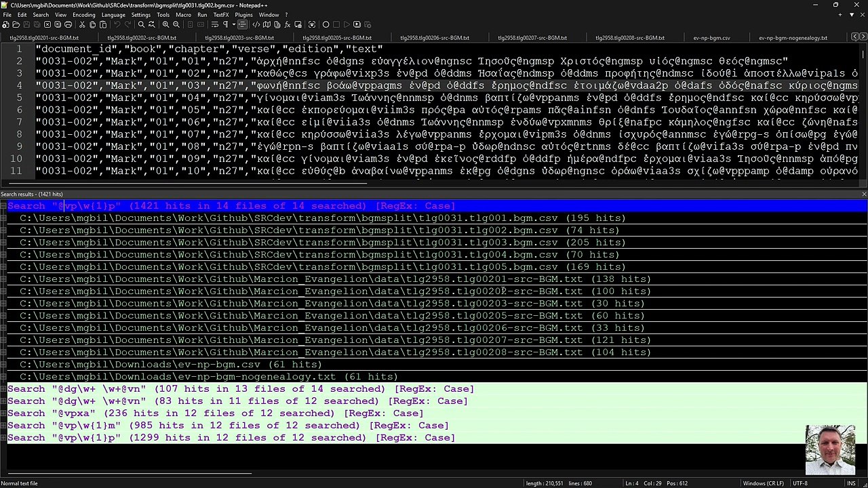The image size is (868, 488).
Task: Click the Cut scissors icon
Action: point(82,24)
